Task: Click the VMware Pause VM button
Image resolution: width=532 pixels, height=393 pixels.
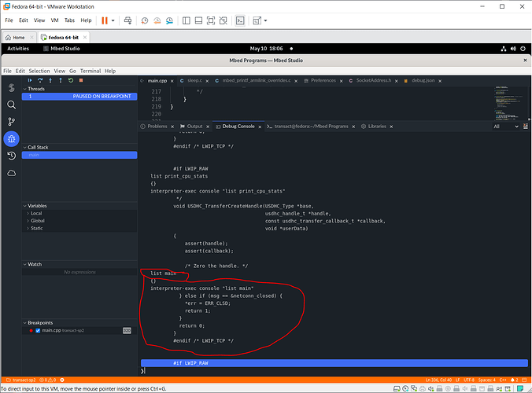Action: click(105, 20)
